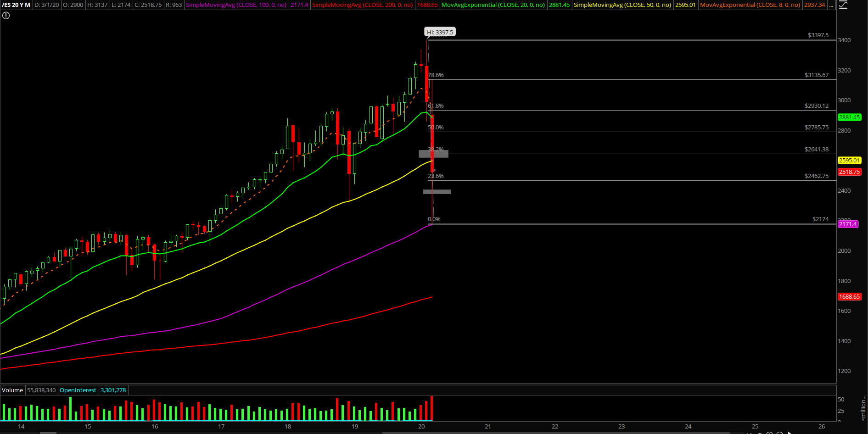Click the horizontal scrollbar thumb at bottom left
This screenshot has height=434, width=868.
pos(48,433)
